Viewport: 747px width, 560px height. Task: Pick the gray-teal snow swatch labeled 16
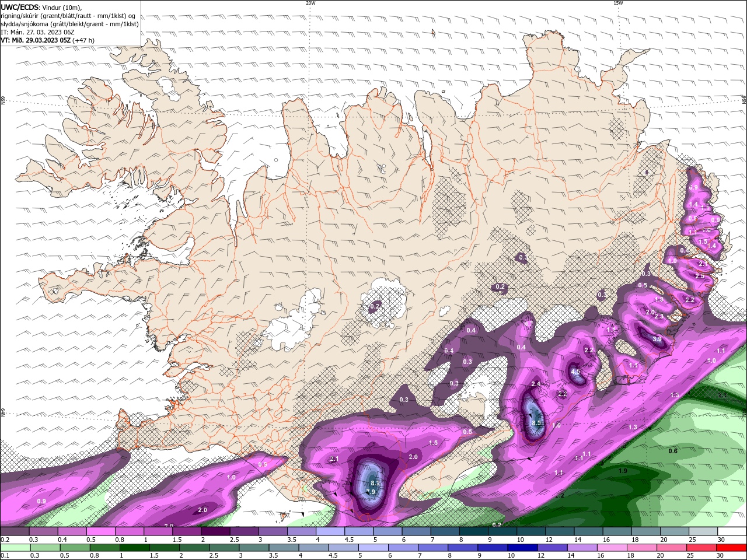pyautogui.click(x=617, y=531)
